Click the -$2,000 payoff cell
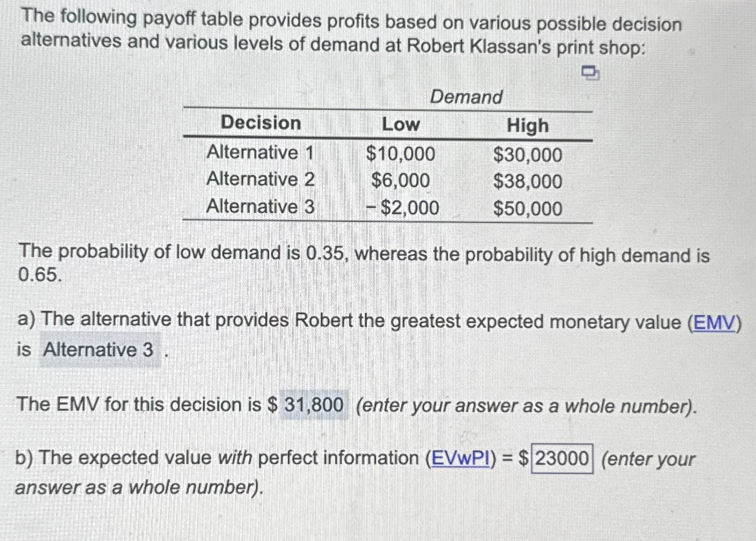The height and width of the screenshot is (541, 756). pos(402,208)
